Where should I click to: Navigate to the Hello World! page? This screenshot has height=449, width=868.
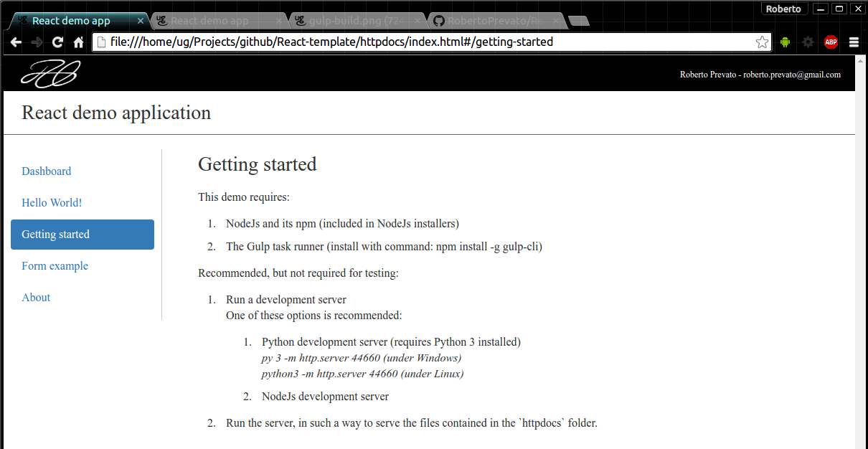pos(52,203)
